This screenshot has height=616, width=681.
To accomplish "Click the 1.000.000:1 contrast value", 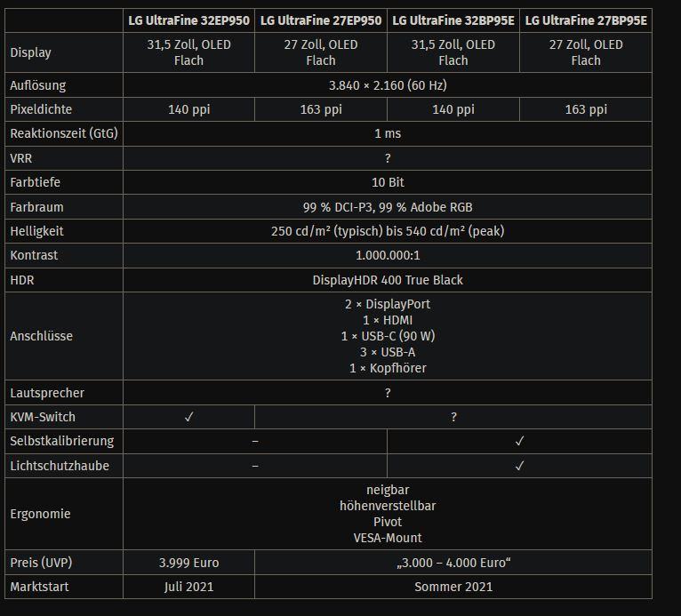I will pos(388,255).
